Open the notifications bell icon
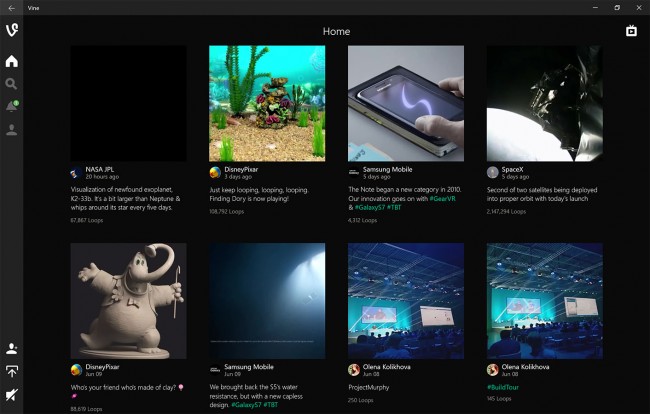650x414 pixels. click(x=12, y=106)
